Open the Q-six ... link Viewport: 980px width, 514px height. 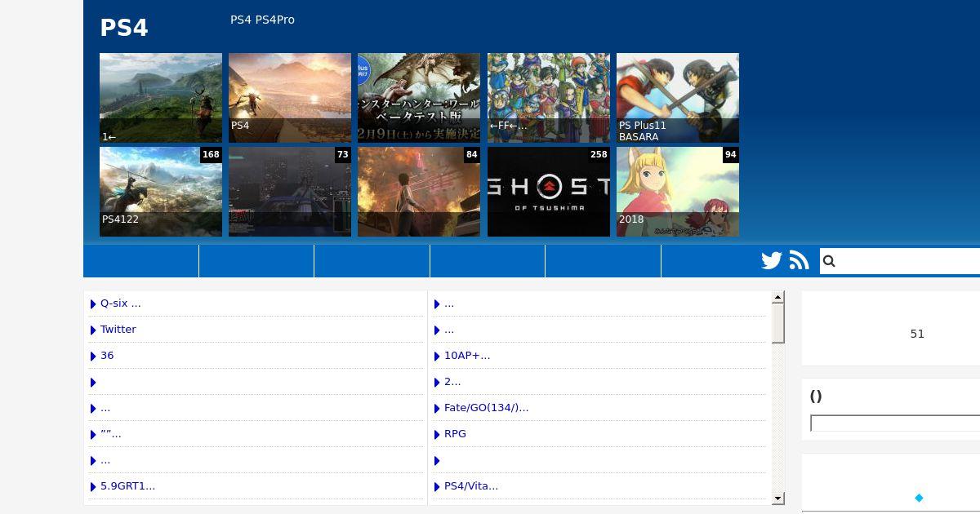[121, 304]
